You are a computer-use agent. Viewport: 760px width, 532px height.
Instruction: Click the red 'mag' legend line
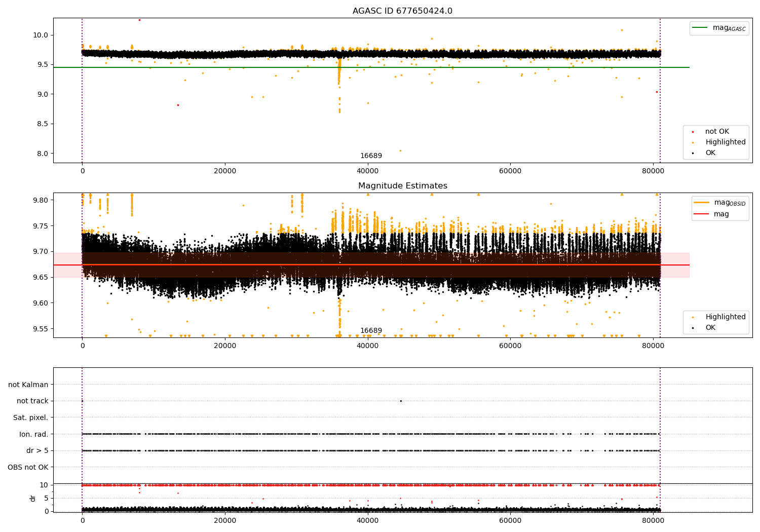[702, 214]
